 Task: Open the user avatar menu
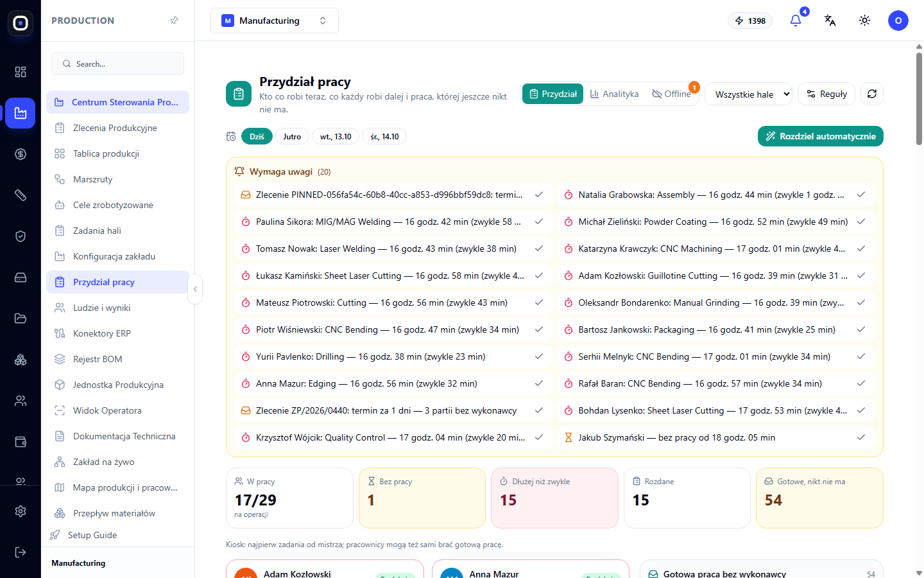coord(898,21)
